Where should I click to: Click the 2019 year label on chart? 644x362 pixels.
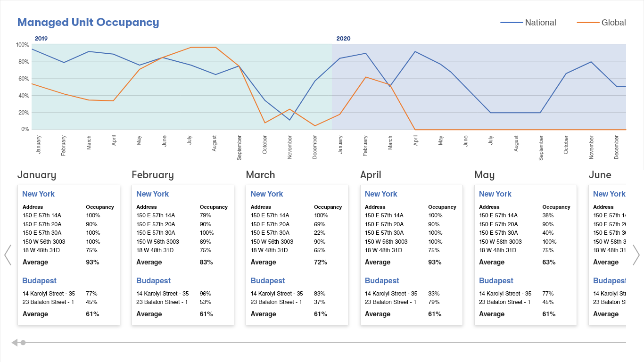click(x=41, y=39)
